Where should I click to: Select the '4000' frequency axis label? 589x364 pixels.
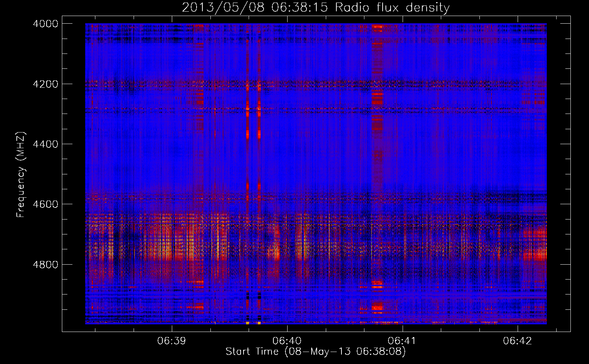[46, 24]
